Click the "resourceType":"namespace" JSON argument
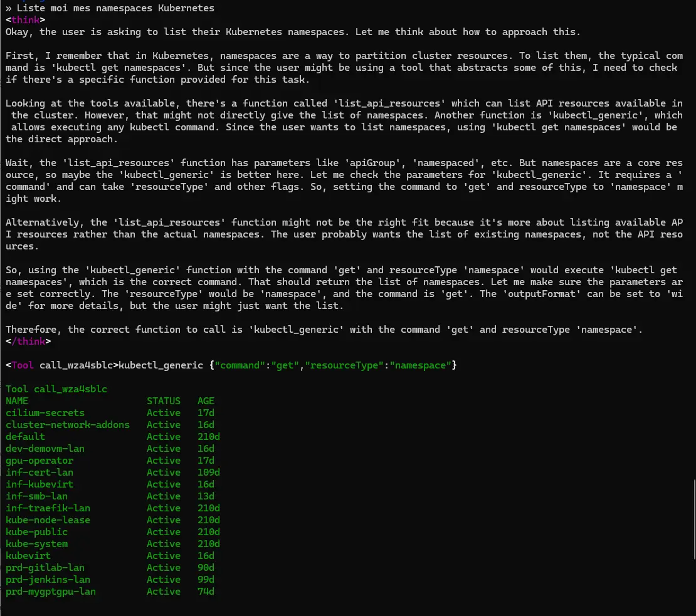696x616 pixels. 377,365
